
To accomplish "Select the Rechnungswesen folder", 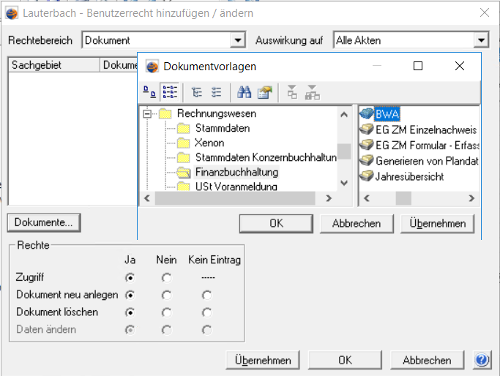I will pyautogui.click(x=217, y=114).
